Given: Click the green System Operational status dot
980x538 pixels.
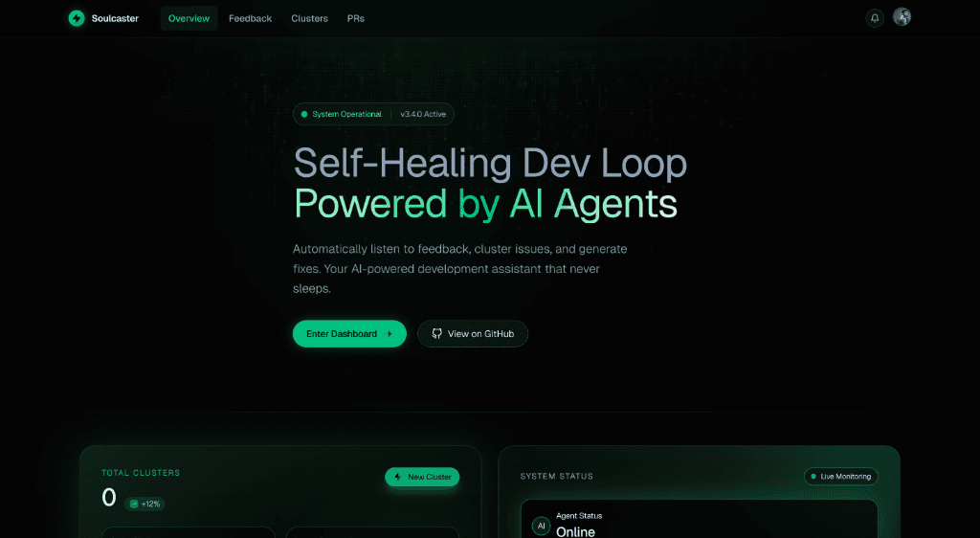Looking at the screenshot, I should tap(304, 114).
